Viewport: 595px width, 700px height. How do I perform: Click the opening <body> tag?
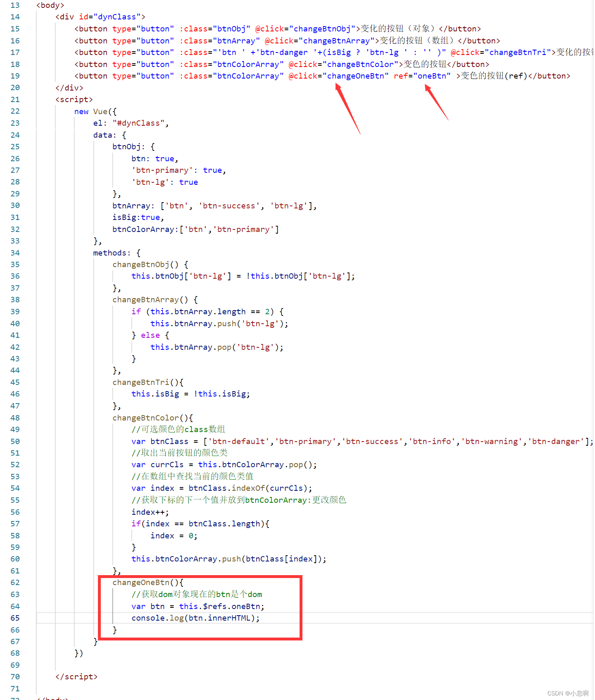[x=50, y=5]
